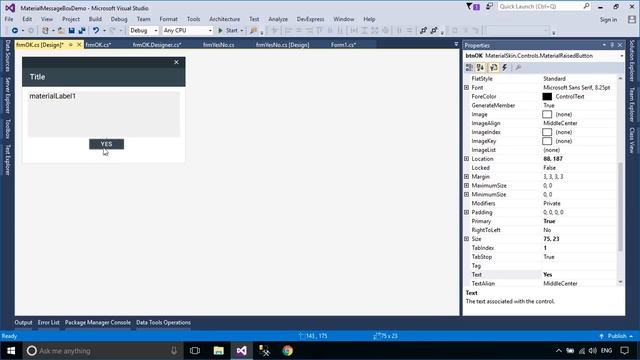Switch to the Form1.cs tab

(344, 45)
